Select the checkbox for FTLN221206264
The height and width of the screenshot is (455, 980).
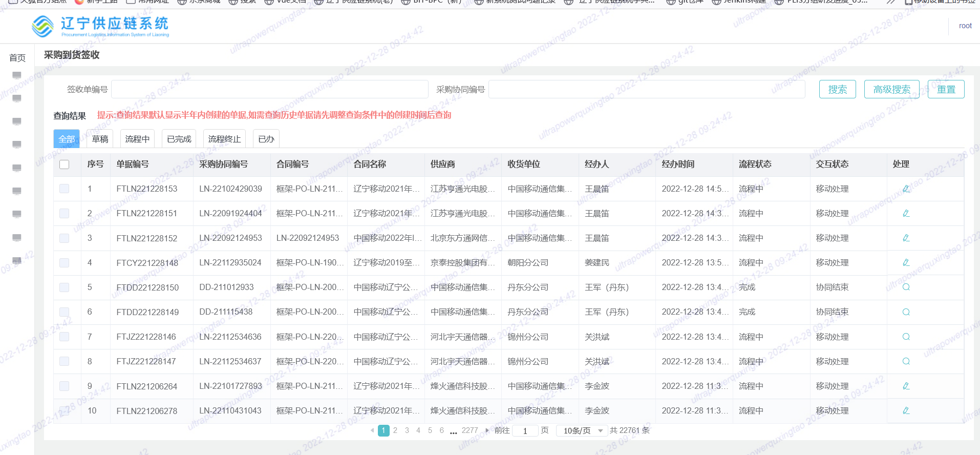64,386
